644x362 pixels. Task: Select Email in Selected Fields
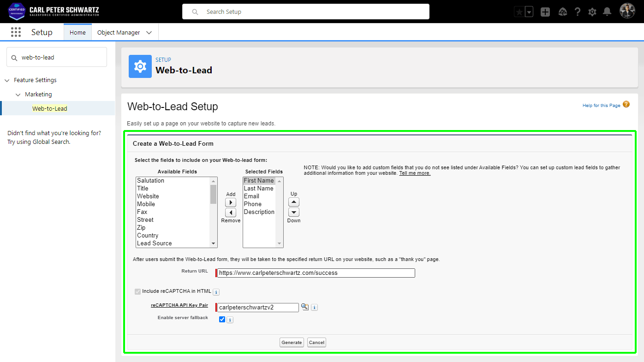coord(259,196)
